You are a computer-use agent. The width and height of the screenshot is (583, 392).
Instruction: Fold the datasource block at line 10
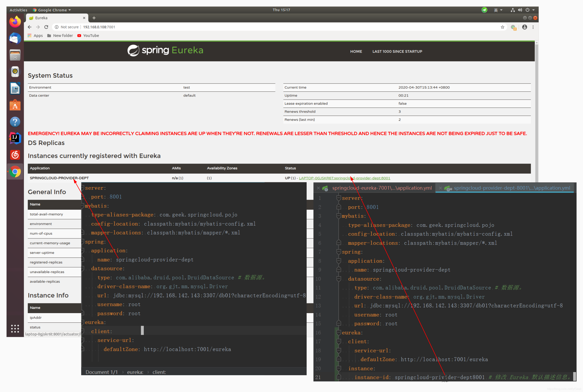pyautogui.click(x=339, y=279)
